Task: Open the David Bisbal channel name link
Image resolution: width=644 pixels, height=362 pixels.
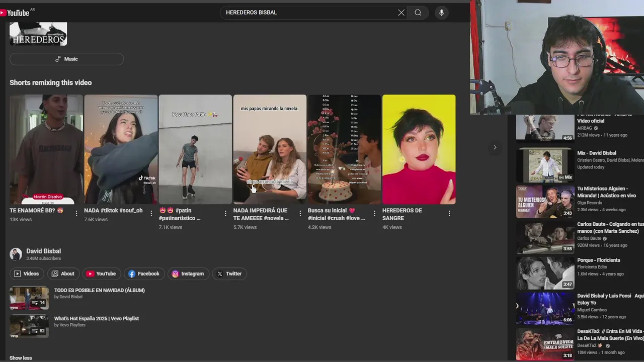Action: click(x=43, y=251)
